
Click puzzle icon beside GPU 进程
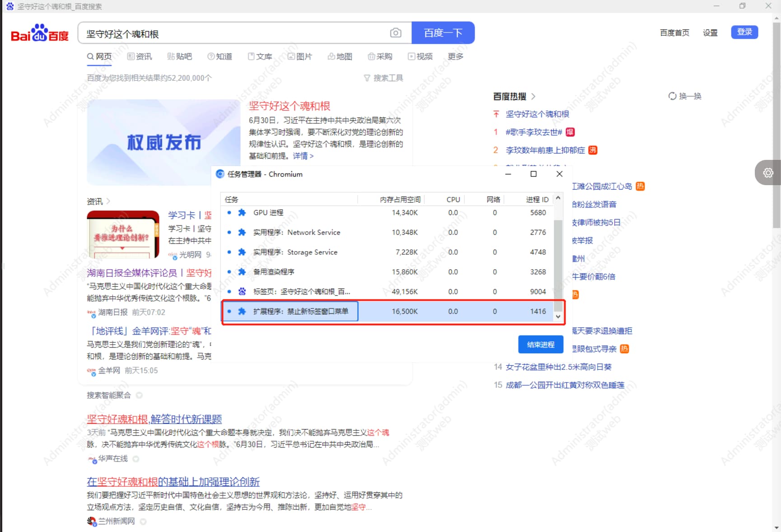pos(242,213)
